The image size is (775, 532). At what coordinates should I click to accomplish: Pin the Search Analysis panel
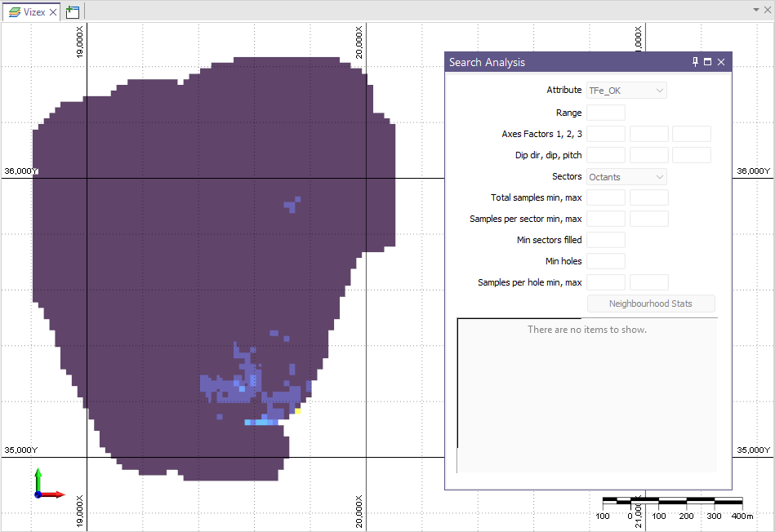click(x=695, y=62)
